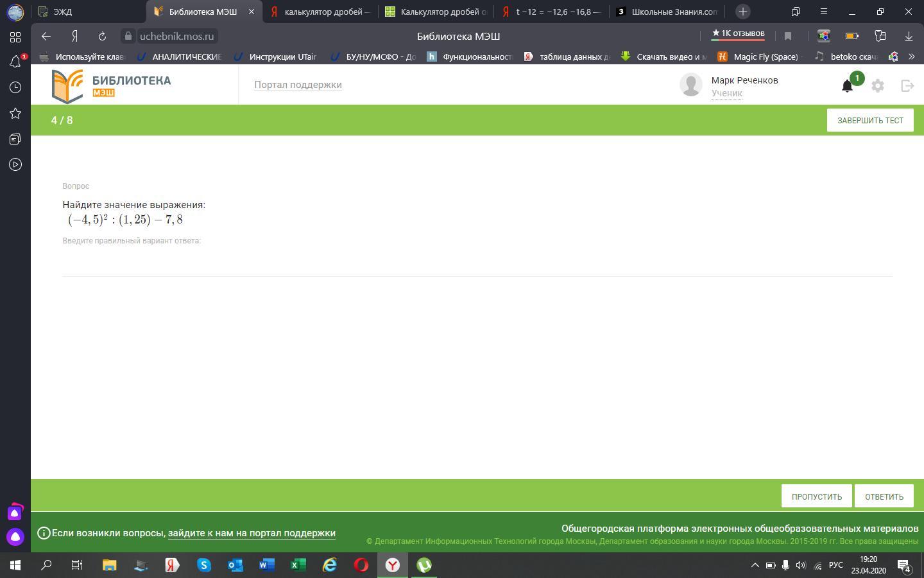Open Используйте клав bookmark

(82, 57)
